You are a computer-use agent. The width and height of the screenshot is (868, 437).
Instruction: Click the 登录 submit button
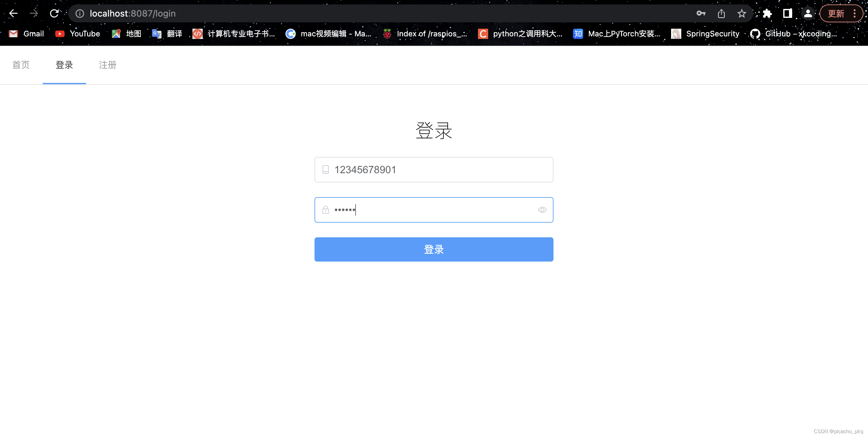(x=434, y=249)
